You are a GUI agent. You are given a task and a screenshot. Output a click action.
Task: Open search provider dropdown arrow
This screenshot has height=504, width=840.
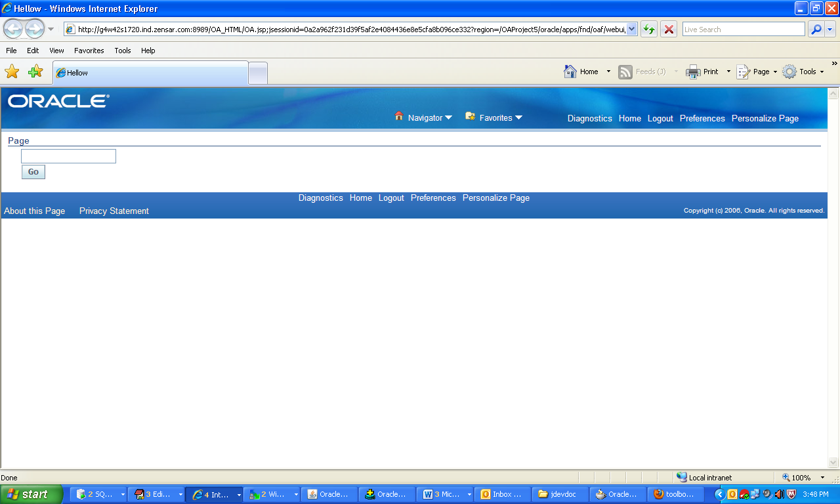tap(830, 29)
